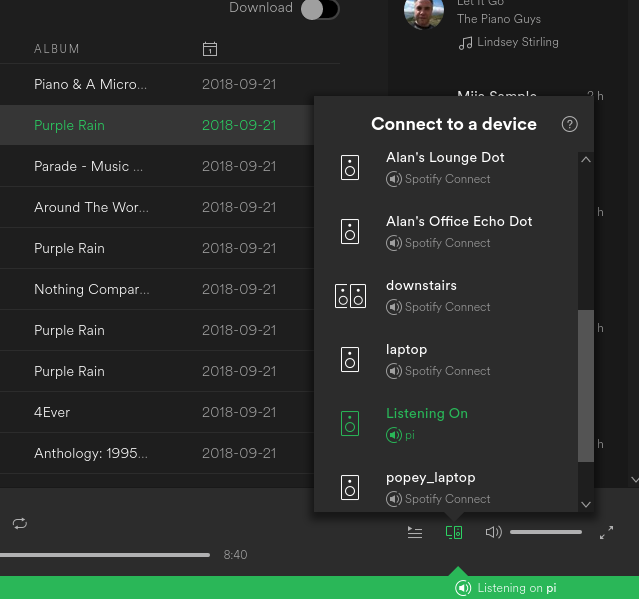This screenshot has width=639, height=599.
Task: Click the speaker icon next to laptop
Action: (x=350, y=359)
